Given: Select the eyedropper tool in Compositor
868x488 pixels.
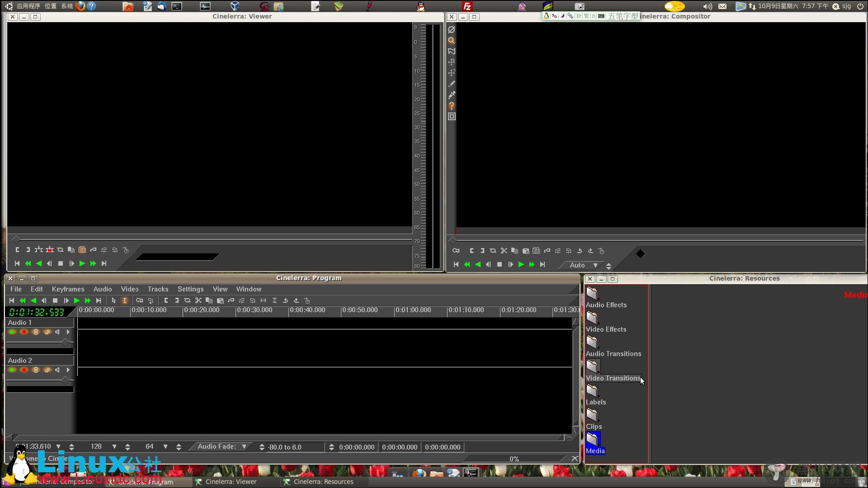Looking at the screenshot, I should pyautogui.click(x=451, y=95).
